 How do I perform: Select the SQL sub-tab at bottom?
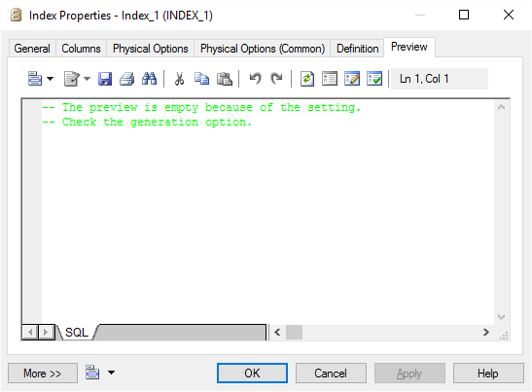click(x=77, y=332)
